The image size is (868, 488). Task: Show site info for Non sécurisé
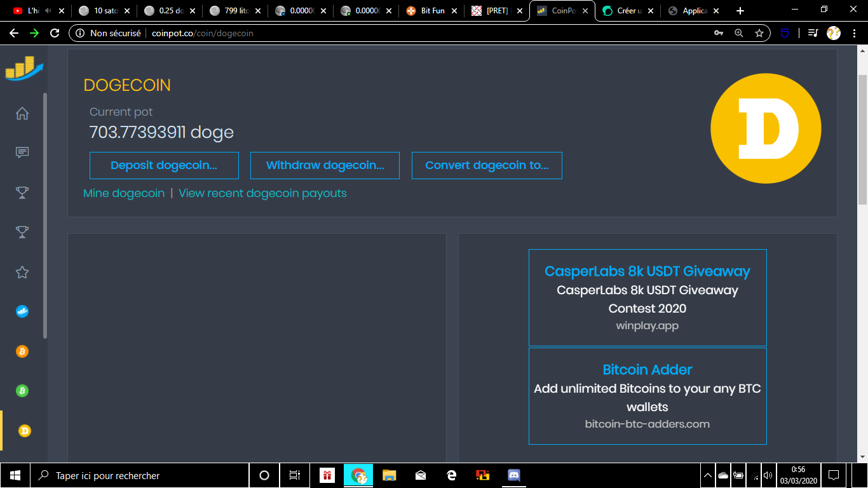click(x=108, y=33)
